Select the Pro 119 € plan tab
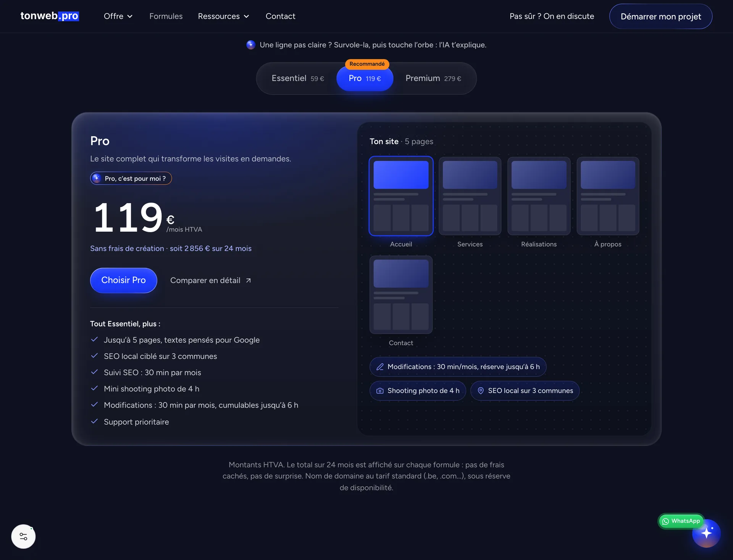The width and height of the screenshot is (733, 560). (365, 78)
